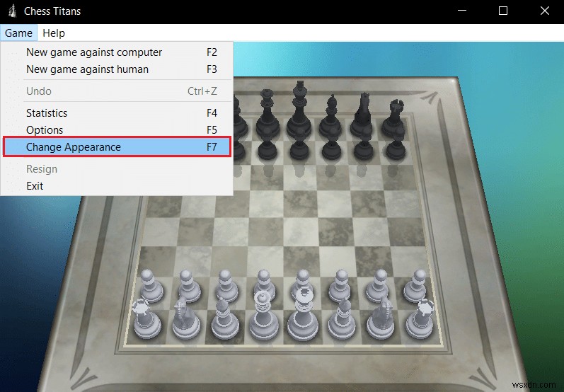Open the Help menu

click(54, 33)
